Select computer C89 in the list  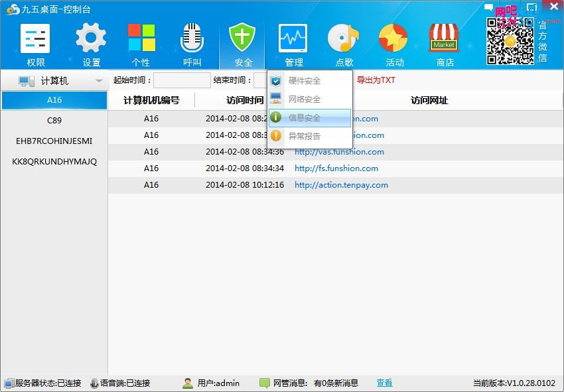[x=54, y=121]
